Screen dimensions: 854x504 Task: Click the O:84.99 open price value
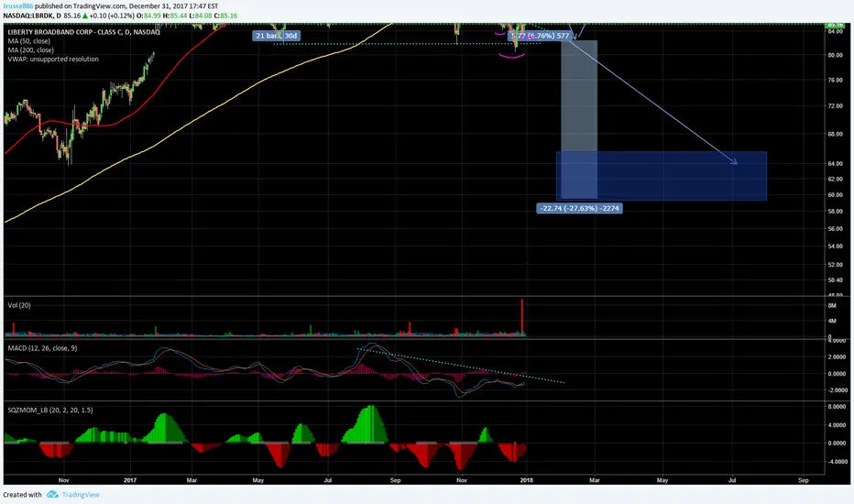click(148, 16)
